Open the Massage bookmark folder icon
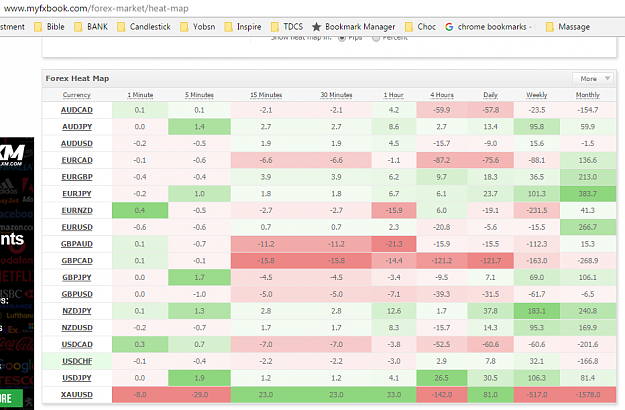Image resolution: width=625 pixels, height=410 pixels. click(x=550, y=27)
